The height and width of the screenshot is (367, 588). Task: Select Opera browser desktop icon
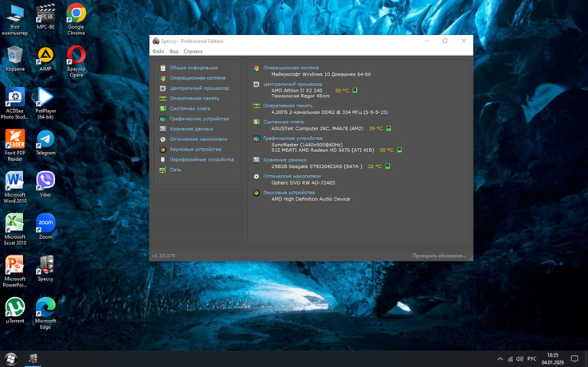coord(76,61)
